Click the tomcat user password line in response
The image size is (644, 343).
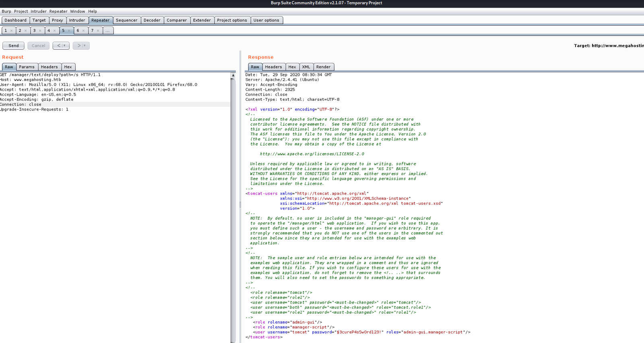[x=361, y=332]
